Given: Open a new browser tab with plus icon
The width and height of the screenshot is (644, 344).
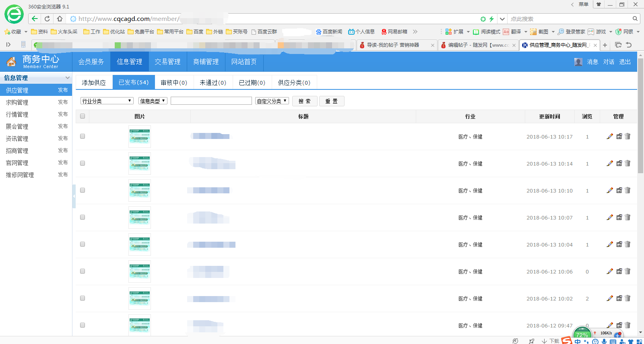Looking at the screenshot, I should (605, 45).
